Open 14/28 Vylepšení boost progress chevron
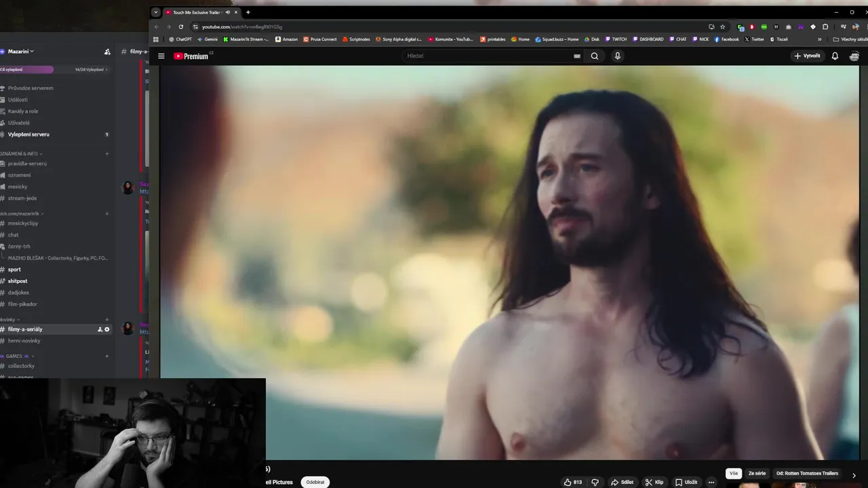Viewport: 868px width, 488px height. pos(106,69)
